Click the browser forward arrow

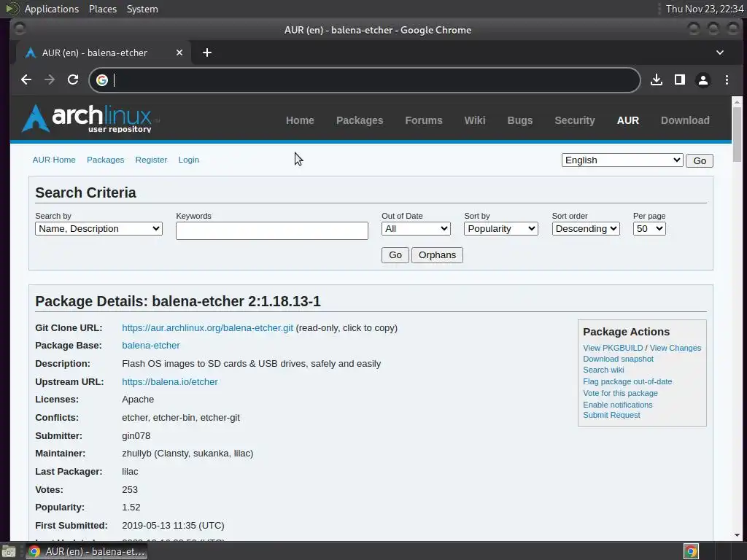tap(50, 79)
